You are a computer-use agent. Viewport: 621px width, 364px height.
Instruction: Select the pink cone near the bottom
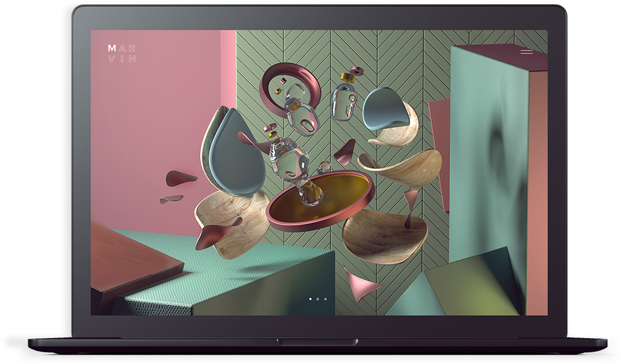tap(361, 284)
